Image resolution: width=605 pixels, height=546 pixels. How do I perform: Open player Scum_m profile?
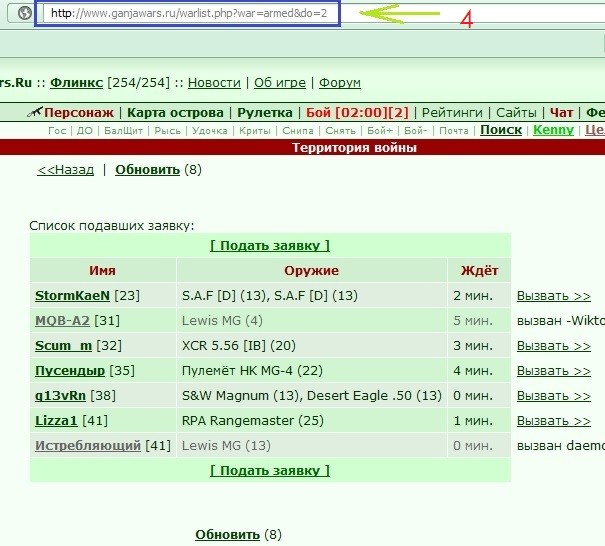tap(63, 346)
